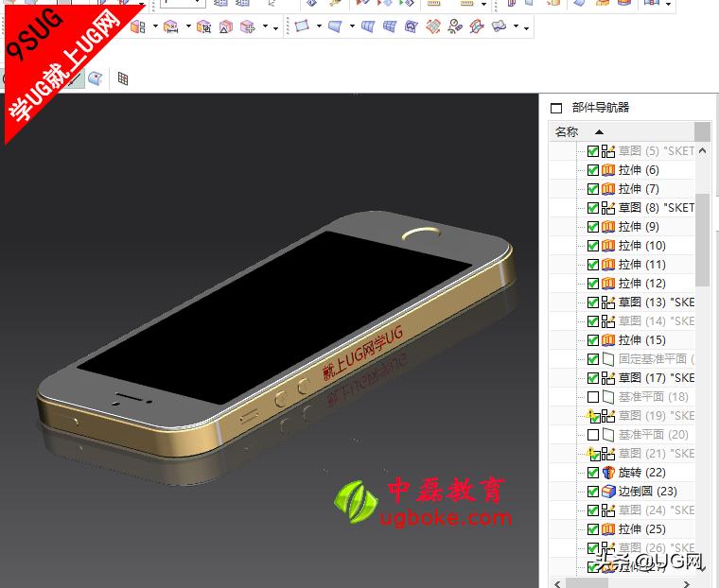
Task: Select the swept surface icon
Action: [x=412, y=27]
